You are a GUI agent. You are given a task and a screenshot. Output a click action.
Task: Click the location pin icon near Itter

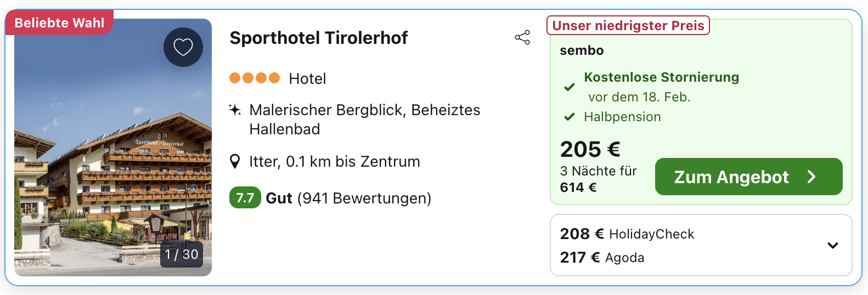pos(235,162)
